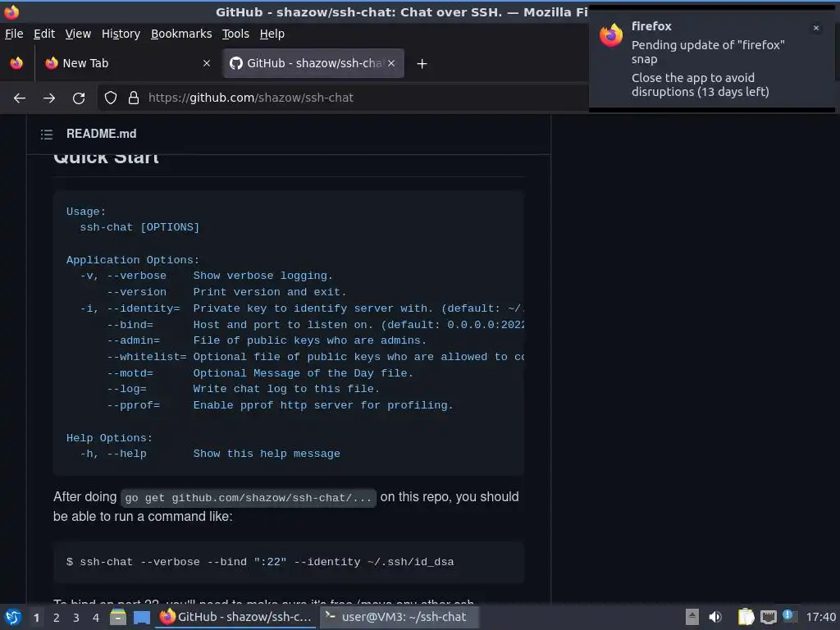Go back to the previous page

click(20, 98)
